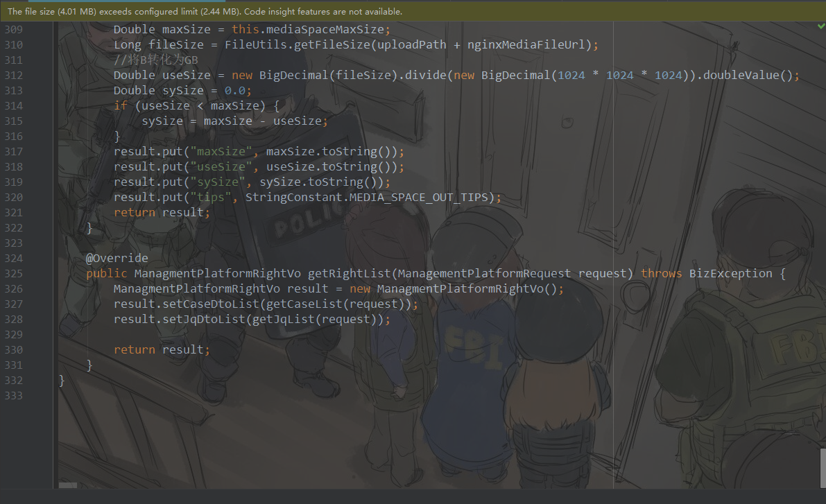Click BizException on line 325
This screenshot has width=826, height=504.
(x=731, y=273)
